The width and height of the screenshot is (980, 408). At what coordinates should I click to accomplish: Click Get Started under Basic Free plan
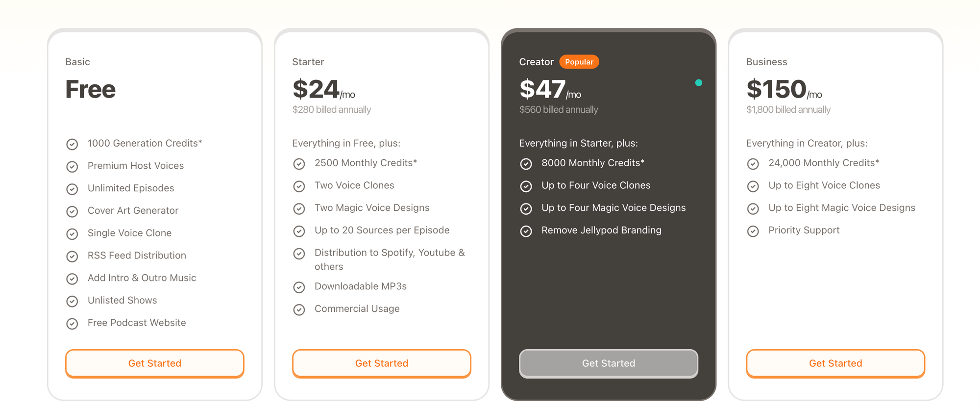[x=155, y=363]
